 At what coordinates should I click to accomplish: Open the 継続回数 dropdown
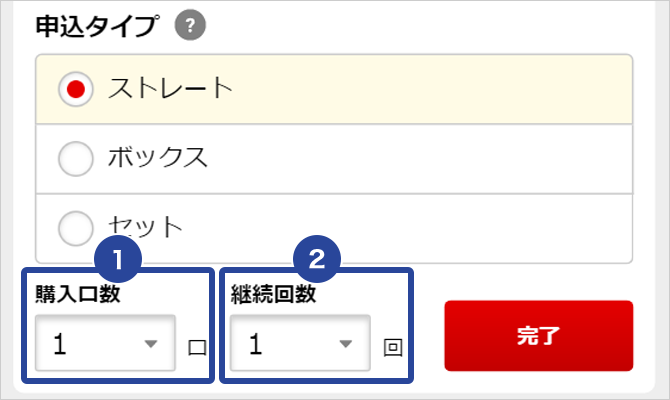(x=300, y=344)
